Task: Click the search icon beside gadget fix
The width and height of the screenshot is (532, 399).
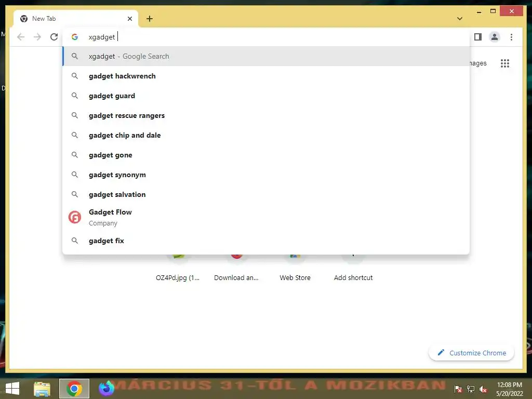Action: click(75, 241)
